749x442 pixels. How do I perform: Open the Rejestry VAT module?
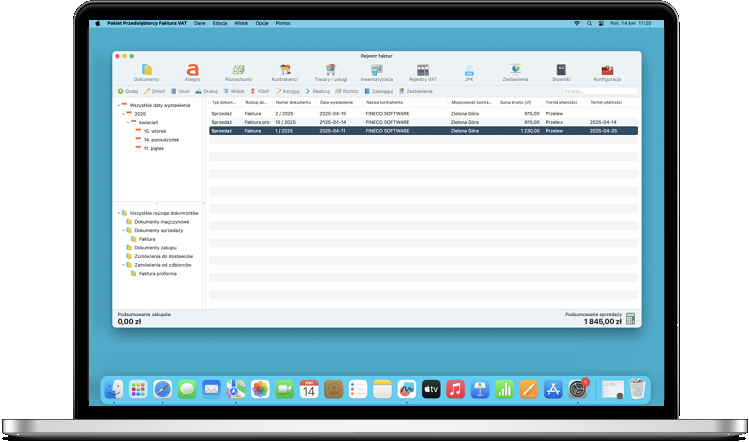423,73
